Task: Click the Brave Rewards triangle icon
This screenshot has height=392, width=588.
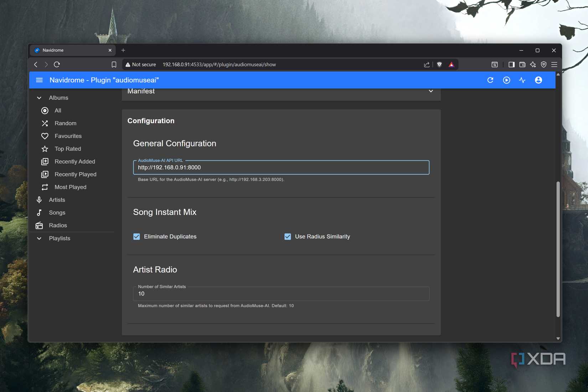Action: tap(452, 65)
